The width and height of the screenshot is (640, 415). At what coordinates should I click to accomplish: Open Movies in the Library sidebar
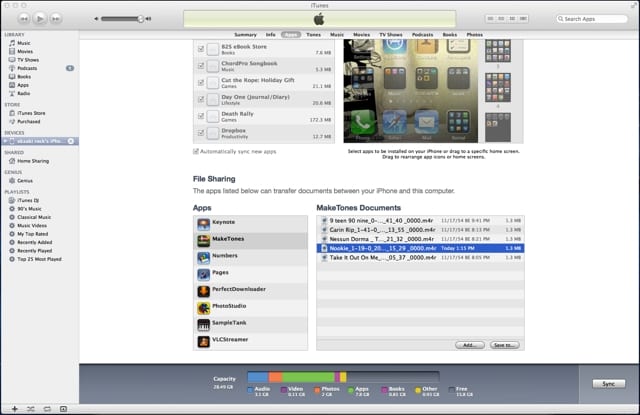pyautogui.click(x=25, y=51)
